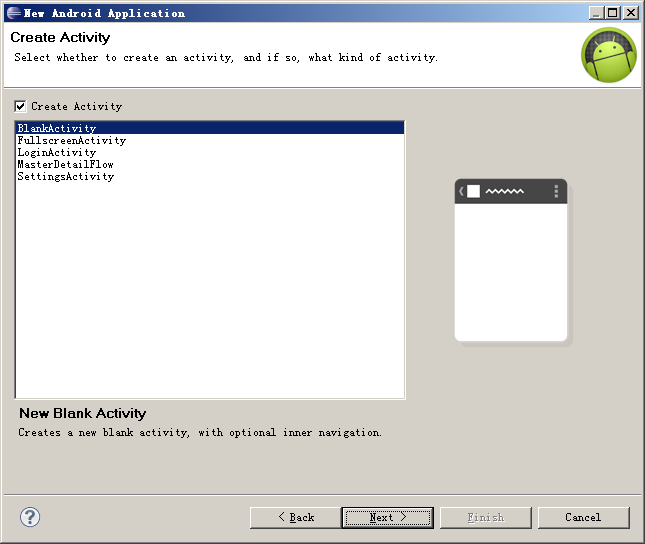The image size is (645, 544).
Task: Click the Eclipse icon in title bar
Action: (14, 13)
